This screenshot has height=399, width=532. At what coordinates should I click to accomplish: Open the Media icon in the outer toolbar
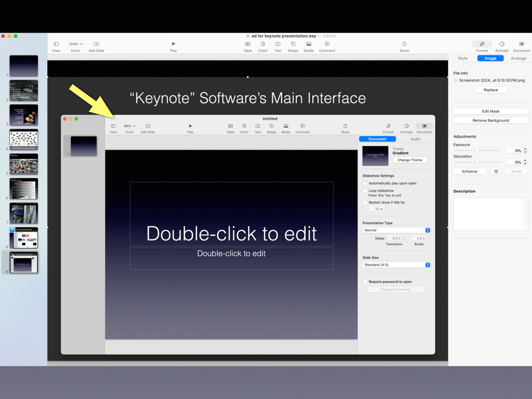pos(309,44)
